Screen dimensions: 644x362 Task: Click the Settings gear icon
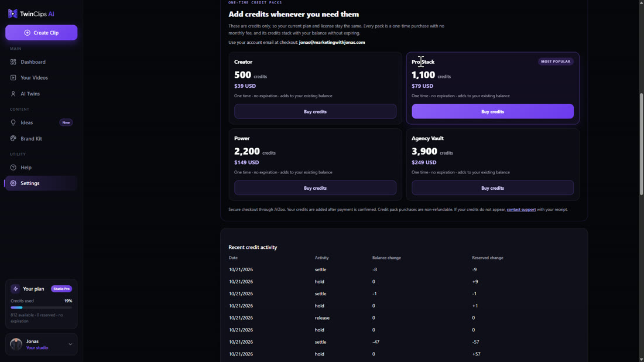[x=13, y=183]
